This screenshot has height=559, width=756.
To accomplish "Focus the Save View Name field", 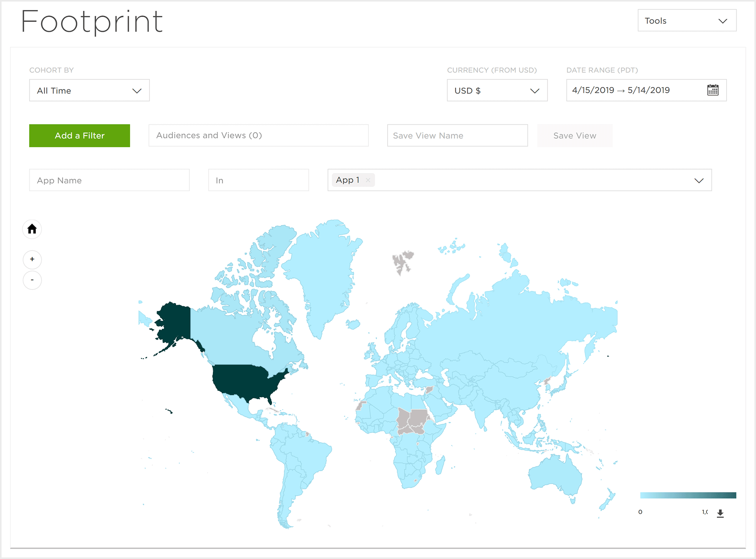I will [x=457, y=136].
